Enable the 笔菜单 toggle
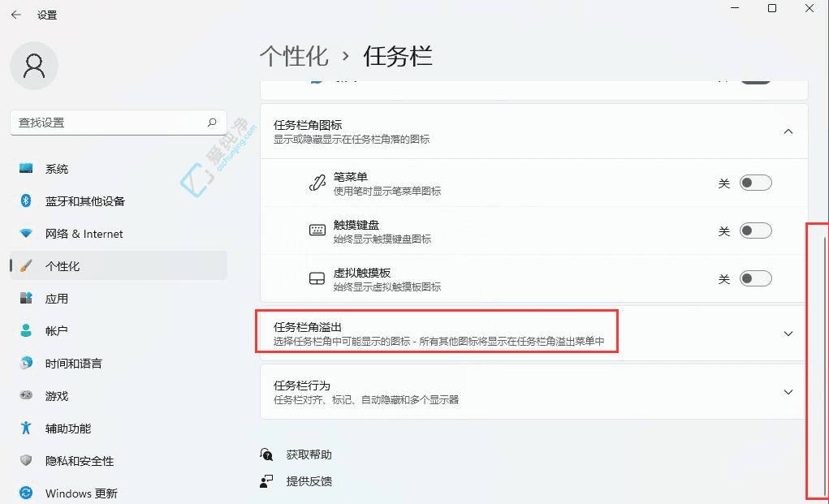This screenshot has height=504, width=829. point(755,182)
